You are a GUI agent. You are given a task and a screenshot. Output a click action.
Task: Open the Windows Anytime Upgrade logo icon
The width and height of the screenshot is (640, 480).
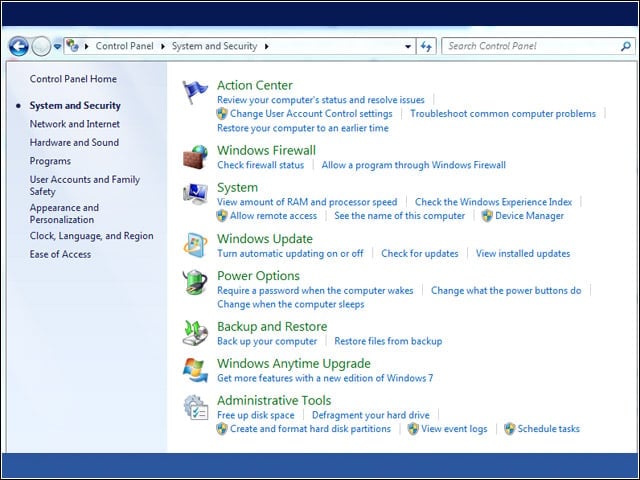click(195, 370)
